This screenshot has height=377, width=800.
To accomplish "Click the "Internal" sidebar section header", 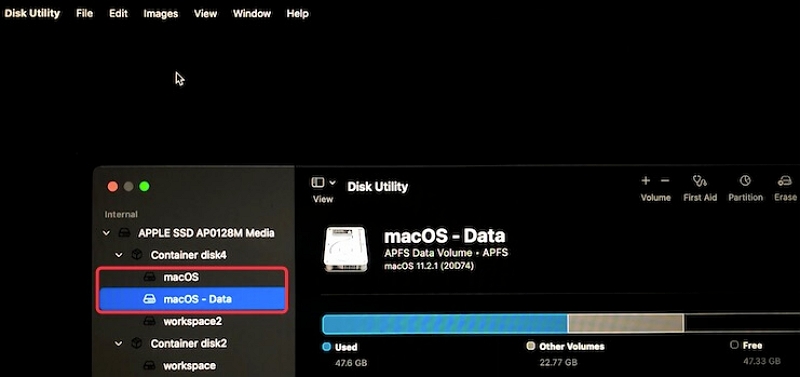I will pyautogui.click(x=121, y=214).
